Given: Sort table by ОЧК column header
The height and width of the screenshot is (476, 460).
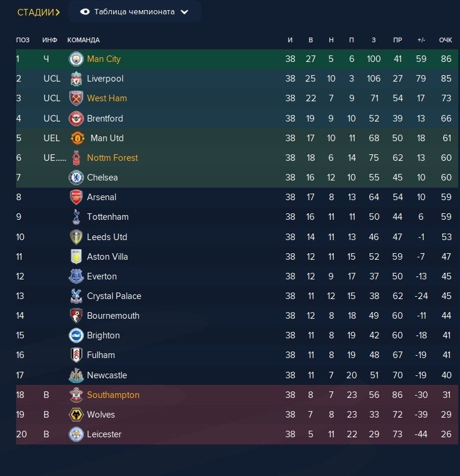Looking at the screenshot, I should pos(445,40).
